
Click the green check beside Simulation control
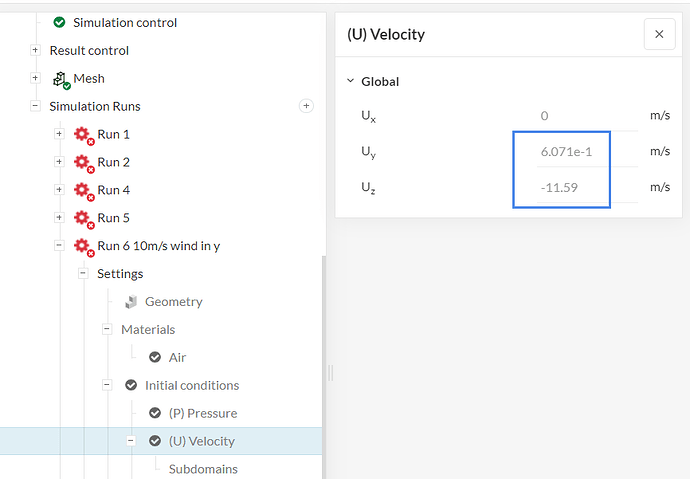click(59, 22)
